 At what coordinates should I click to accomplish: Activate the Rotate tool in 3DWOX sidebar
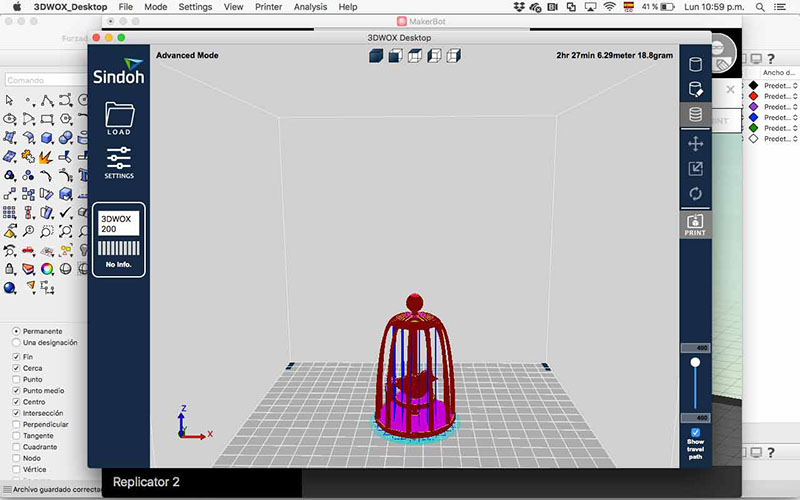[x=695, y=193]
